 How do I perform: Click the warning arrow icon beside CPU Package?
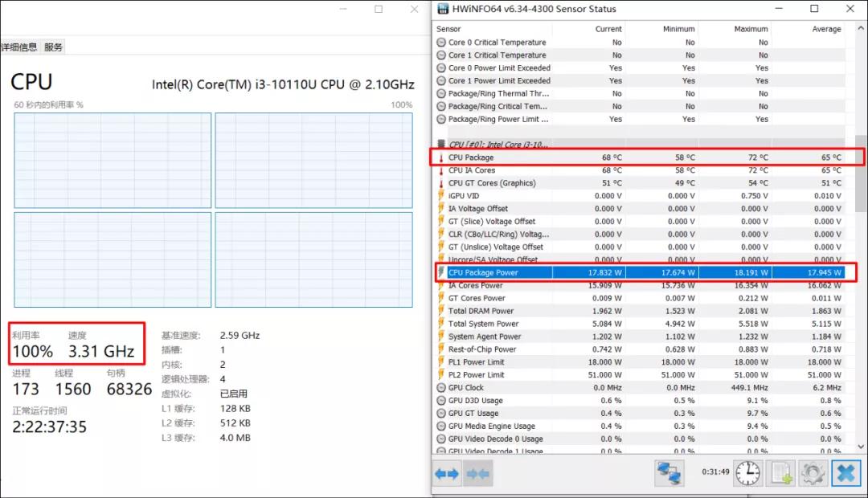click(x=441, y=157)
